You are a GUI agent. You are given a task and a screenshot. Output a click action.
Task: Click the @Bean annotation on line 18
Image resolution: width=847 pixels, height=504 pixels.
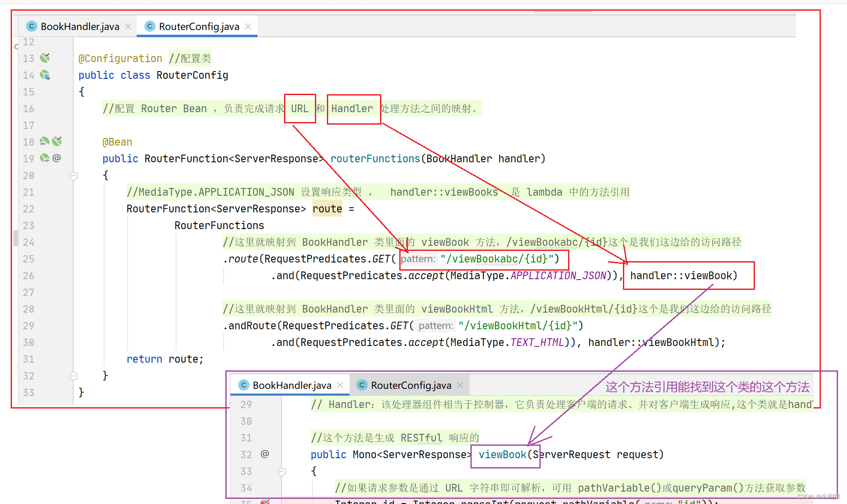click(117, 142)
